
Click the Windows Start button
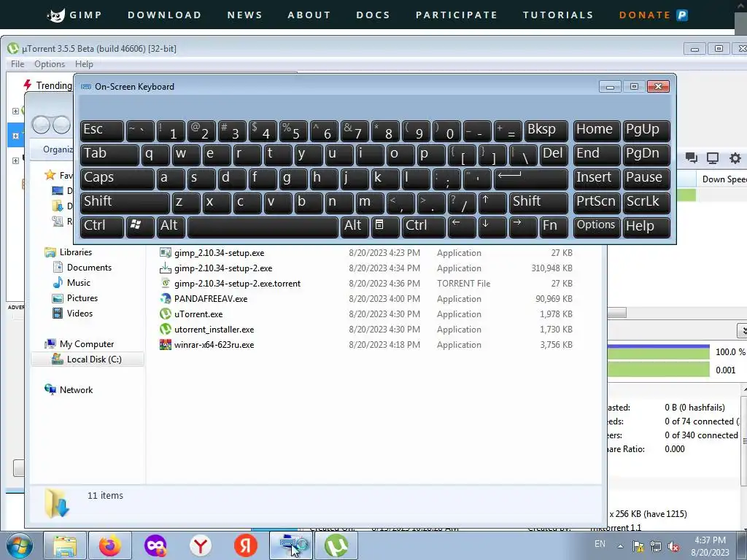pyautogui.click(x=20, y=545)
